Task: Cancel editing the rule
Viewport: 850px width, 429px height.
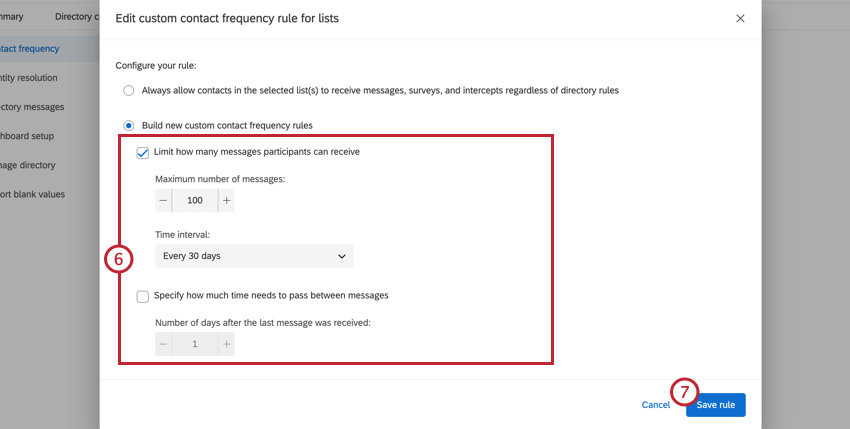Action: pyautogui.click(x=655, y=405)
